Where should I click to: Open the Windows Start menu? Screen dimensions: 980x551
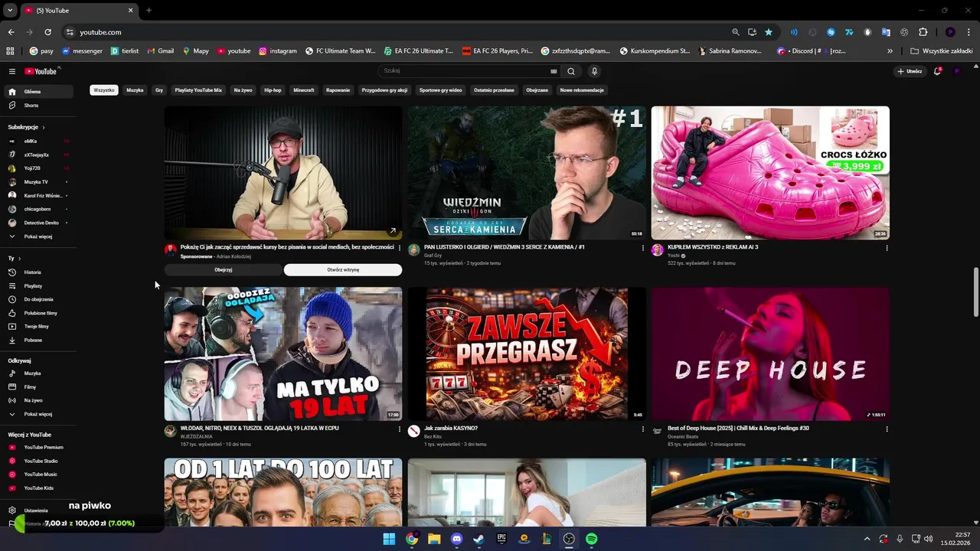pos(389,539)
